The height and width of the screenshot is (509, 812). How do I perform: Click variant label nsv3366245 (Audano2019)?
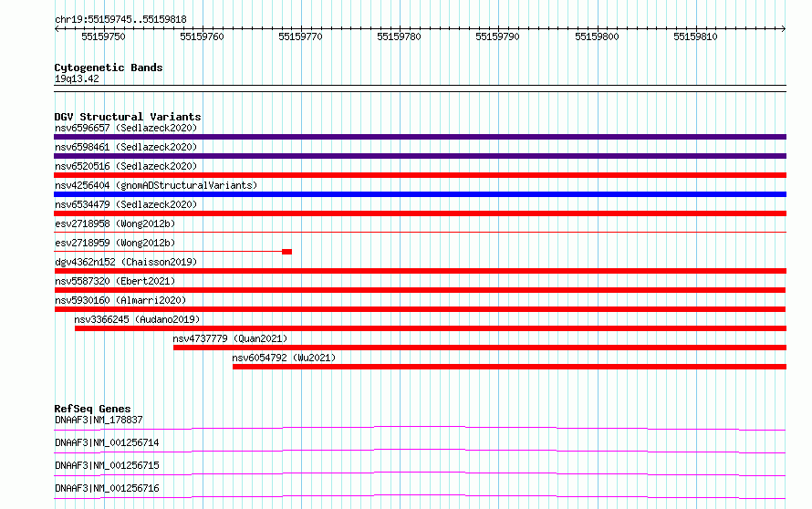pyautogui.click(x=137, y=319)
